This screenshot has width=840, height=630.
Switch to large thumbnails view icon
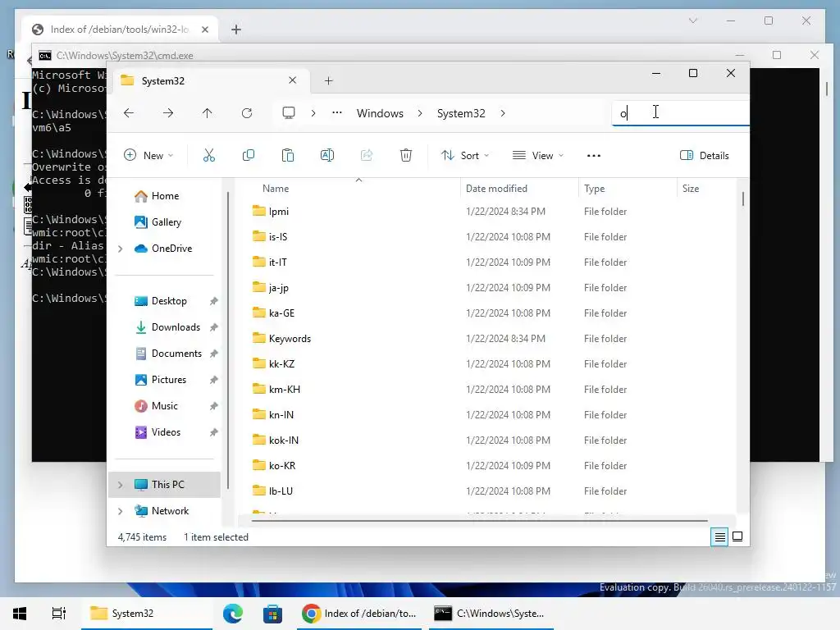737,536
